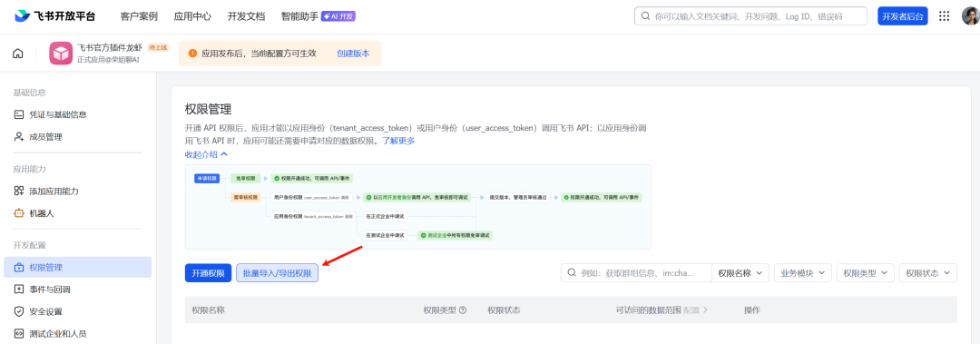
Task: Open the 权限名称 dropdown
Action: coord(740,273)
